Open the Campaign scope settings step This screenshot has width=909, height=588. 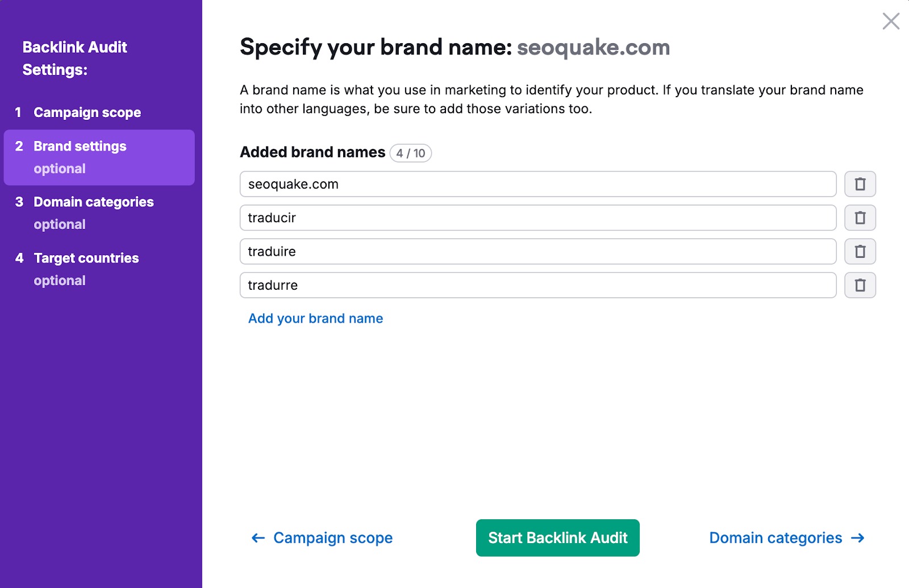click(87, 112)
